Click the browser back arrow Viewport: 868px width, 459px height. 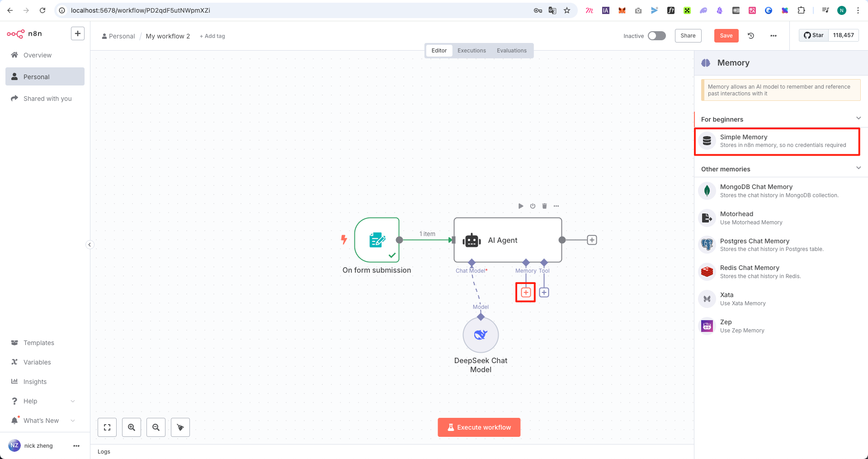(10, 10)
